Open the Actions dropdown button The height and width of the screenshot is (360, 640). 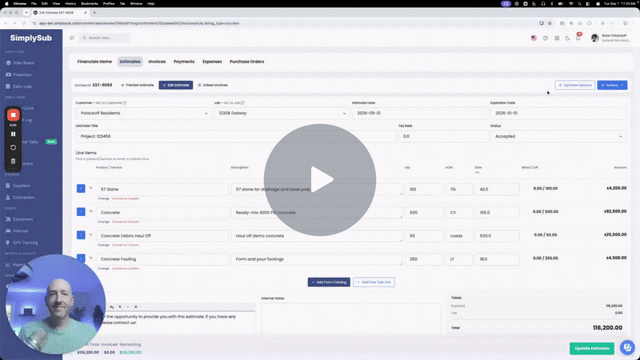point(612,85)
